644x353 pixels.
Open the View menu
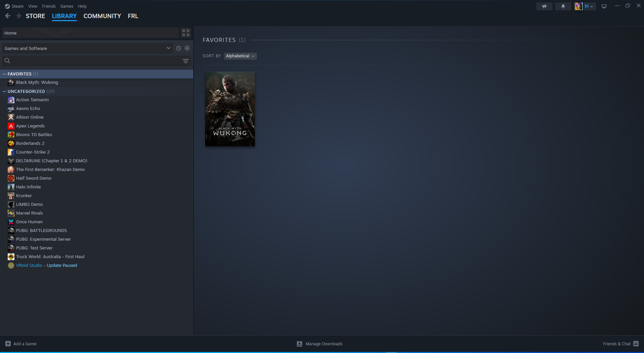[33, 6]
